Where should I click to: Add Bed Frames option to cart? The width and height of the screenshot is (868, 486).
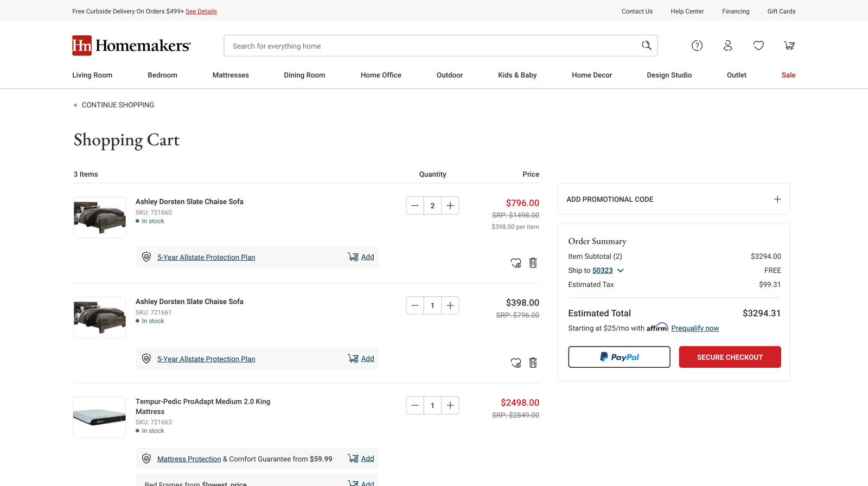pyautogui.click(x=361, y=483)
